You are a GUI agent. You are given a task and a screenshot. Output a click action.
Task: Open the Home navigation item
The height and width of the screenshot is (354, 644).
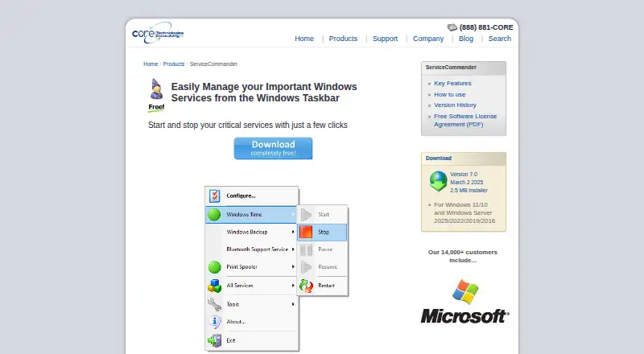click(x=304, y=39)
